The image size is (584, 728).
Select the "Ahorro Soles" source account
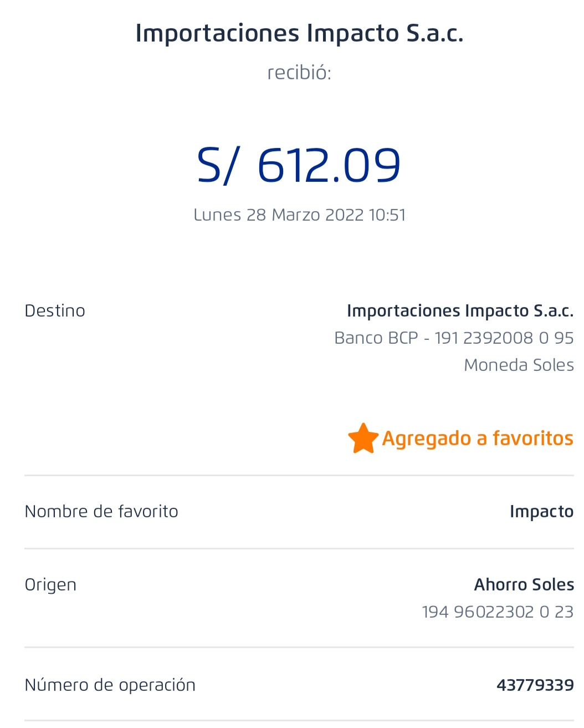524,584
